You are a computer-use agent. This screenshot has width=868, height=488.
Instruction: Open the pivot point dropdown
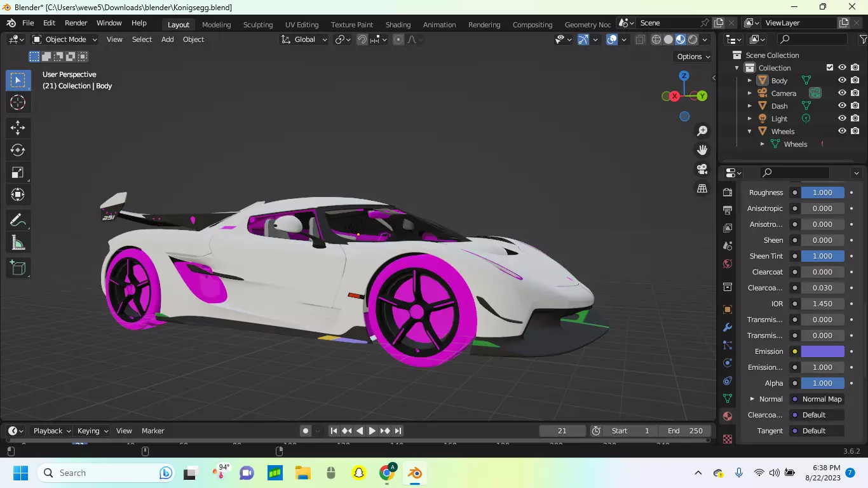tap(343, 39)
